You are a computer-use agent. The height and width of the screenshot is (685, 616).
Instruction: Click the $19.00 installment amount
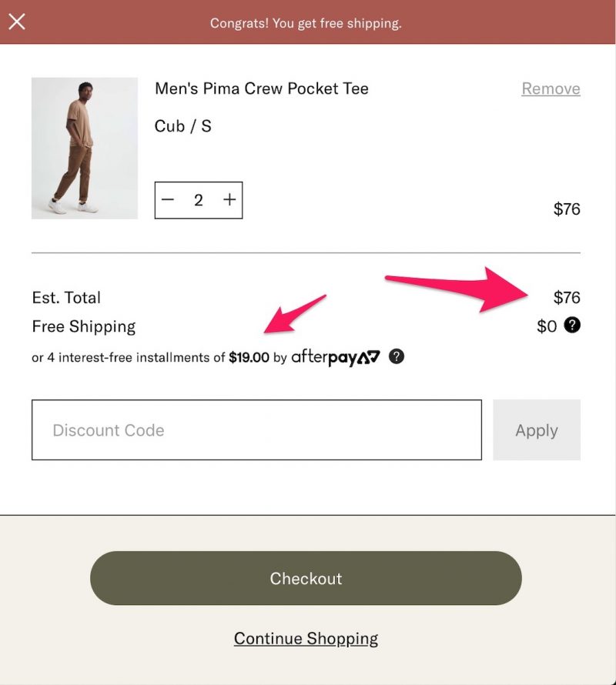(x=249, y=357)
